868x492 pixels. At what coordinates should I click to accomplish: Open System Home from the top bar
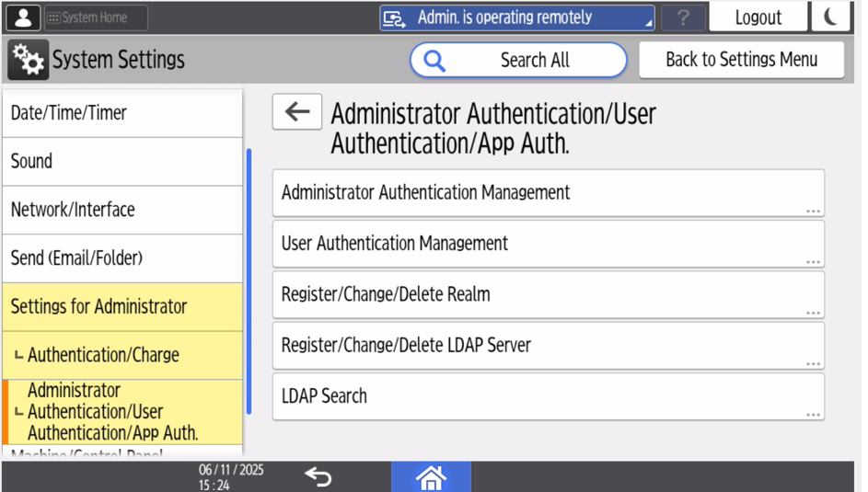coord(96,17)
